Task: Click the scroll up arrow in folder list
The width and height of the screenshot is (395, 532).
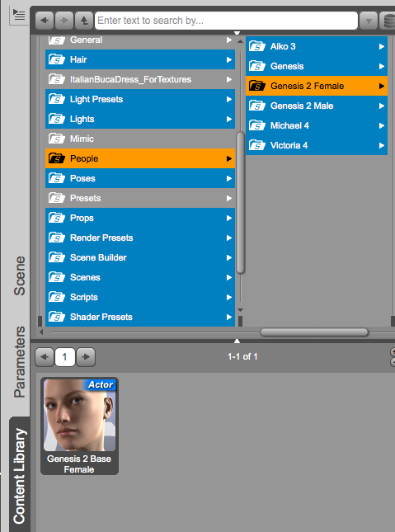Action: [x=240, y=41]
